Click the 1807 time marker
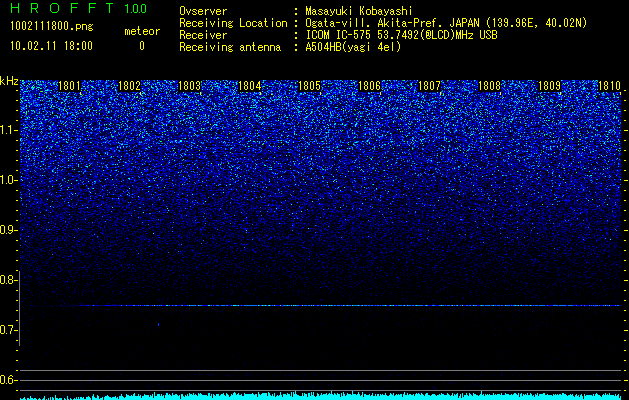The width and height of the screenshot is (629, 400). point(429,86)
